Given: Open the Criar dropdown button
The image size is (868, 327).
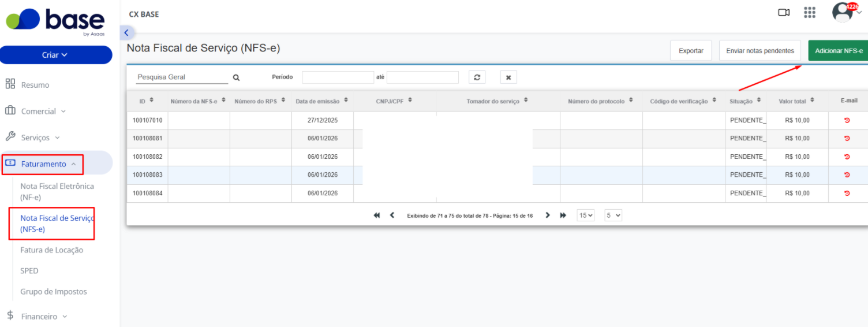Looking at the screenshot, I should coord(56,55).
